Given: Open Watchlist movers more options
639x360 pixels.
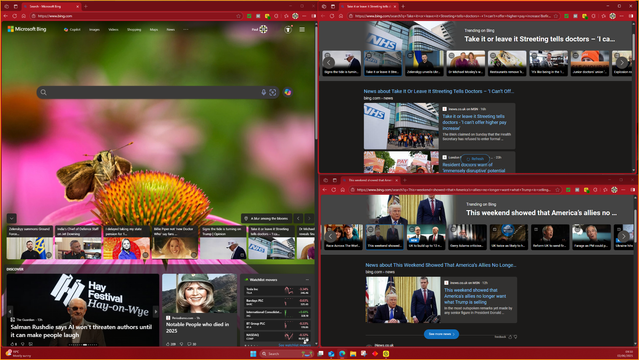Looking at the screenshot, I should pyautogui.click(x=307, y=280).
